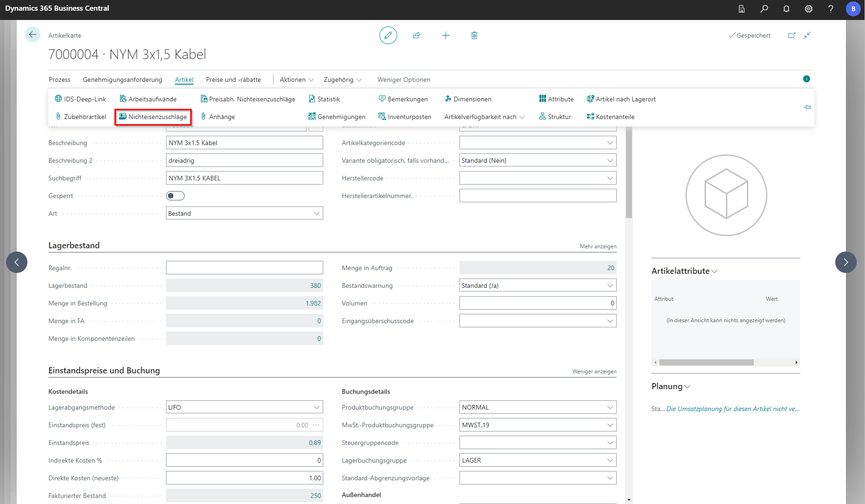
Task: Open the settings gear icon
Action: tap(809, 9)
